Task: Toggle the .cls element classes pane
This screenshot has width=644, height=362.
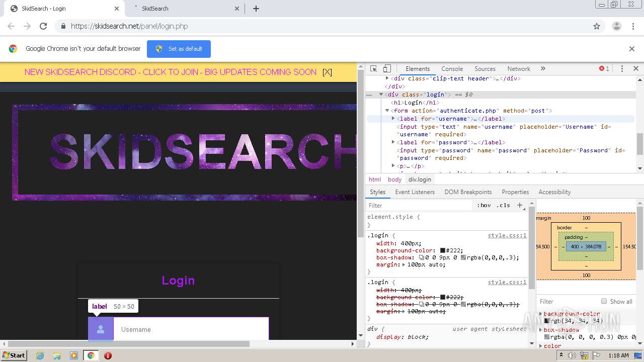Action: coord(503,205)
